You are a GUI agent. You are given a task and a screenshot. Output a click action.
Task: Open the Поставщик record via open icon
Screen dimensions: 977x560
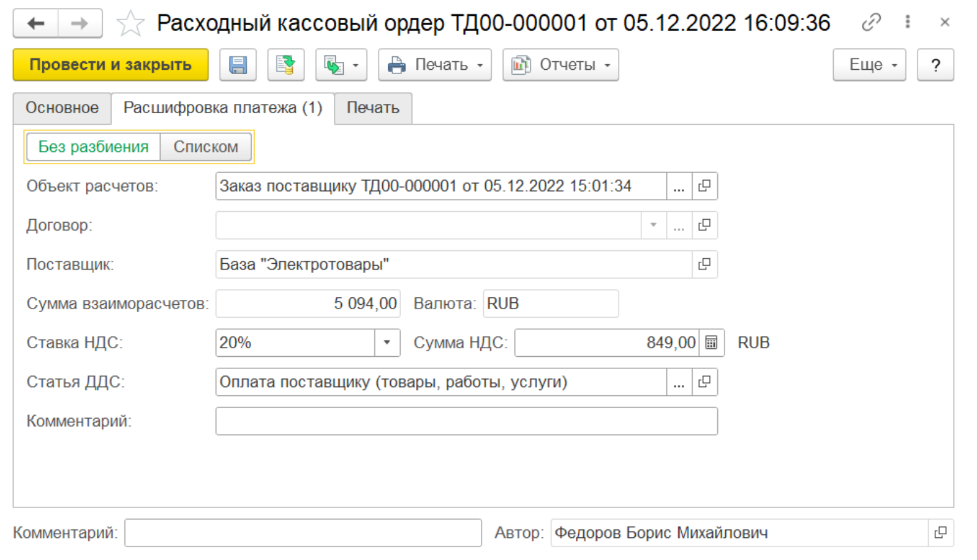pyautogui.click(x=704, y=264)
